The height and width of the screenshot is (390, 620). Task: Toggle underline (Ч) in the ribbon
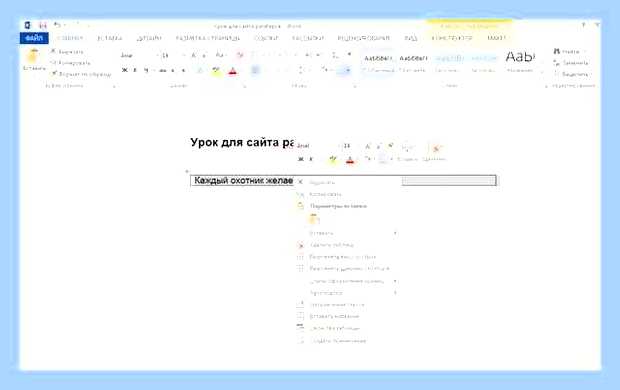(x=146, y=70)
